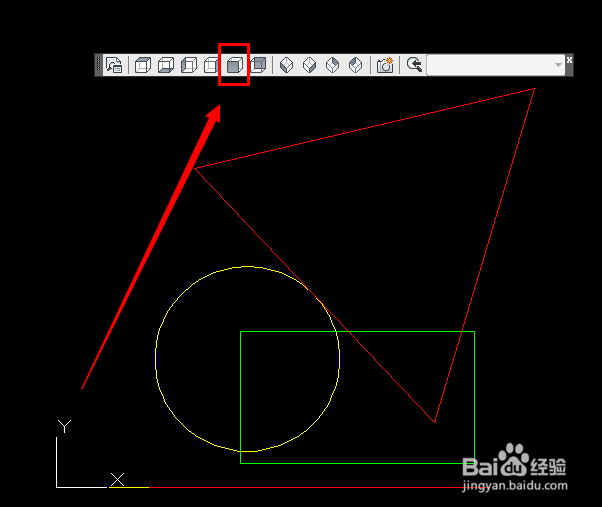
Task: Switch to Bottom view
Action: tap(166, 65)
